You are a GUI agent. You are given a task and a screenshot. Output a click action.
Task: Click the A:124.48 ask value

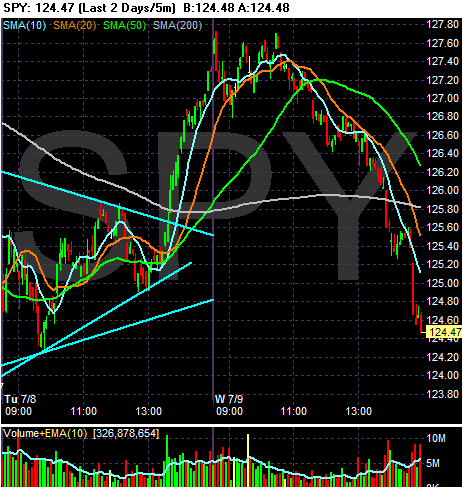pos(264,7)
